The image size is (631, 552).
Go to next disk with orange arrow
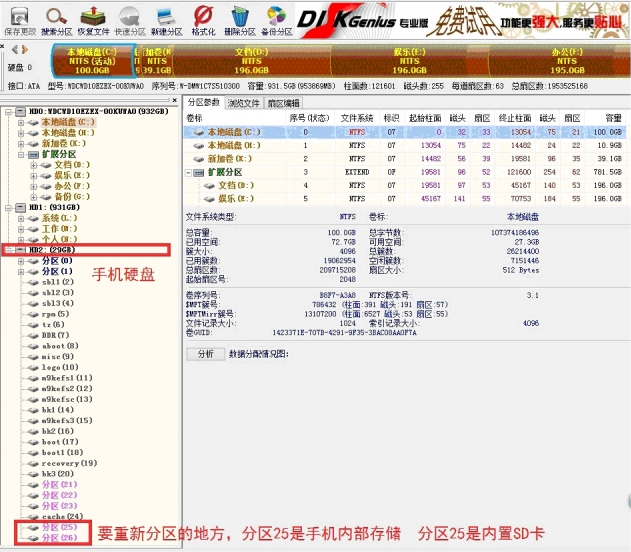point(25,50)
